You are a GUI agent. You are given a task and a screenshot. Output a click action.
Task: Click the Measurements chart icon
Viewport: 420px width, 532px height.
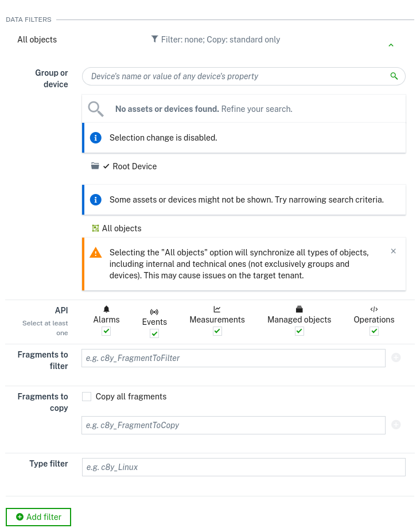(x=217, y=310)
